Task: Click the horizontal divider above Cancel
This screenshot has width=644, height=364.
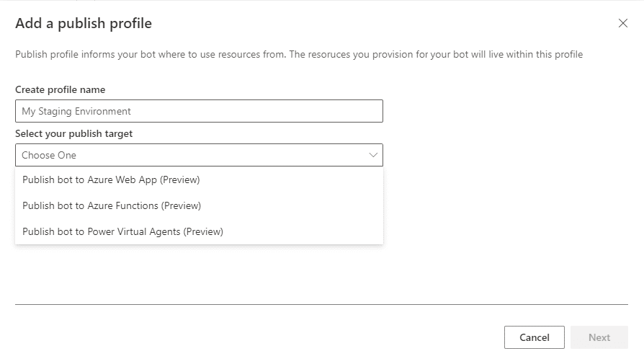Action: tap(321, 304)
